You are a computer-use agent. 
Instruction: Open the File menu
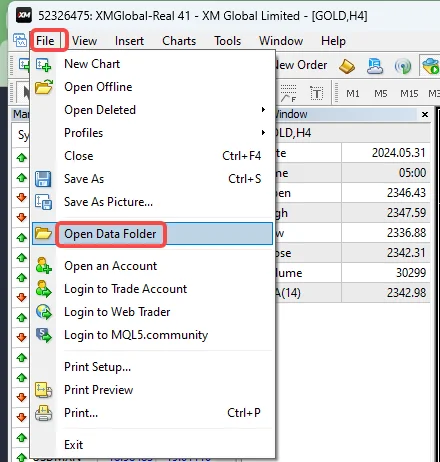45,41
